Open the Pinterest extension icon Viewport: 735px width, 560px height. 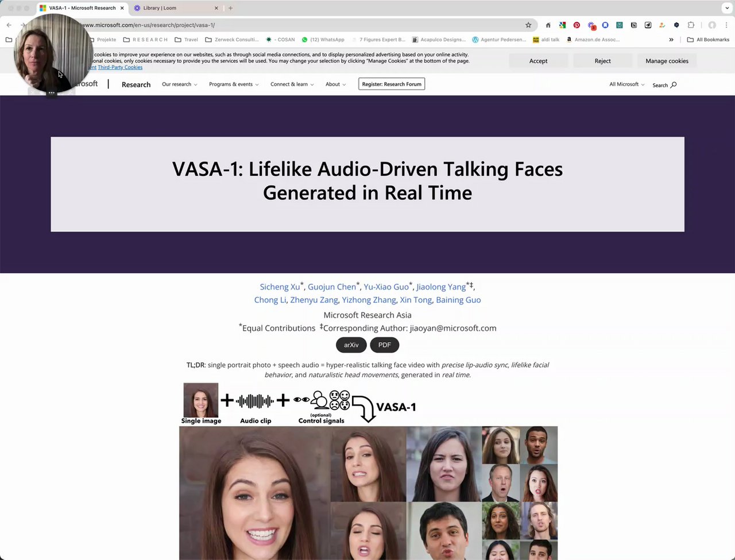point(577,25)
